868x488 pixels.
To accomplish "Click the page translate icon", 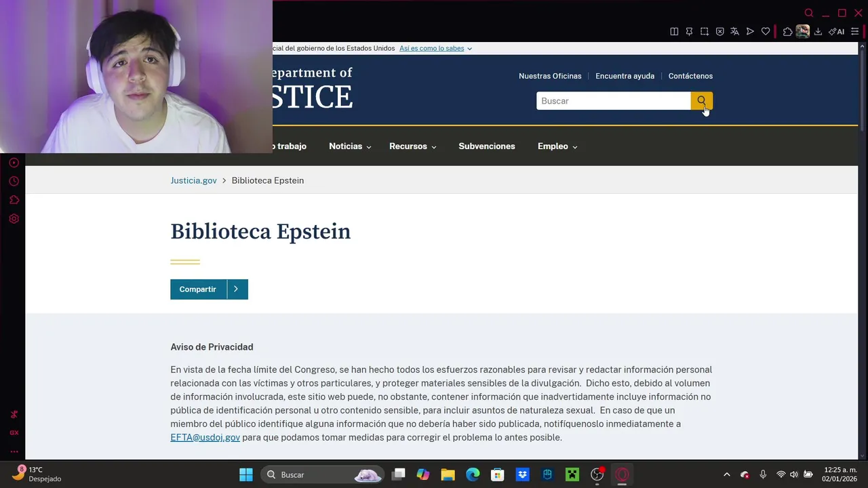I will 734,31.
